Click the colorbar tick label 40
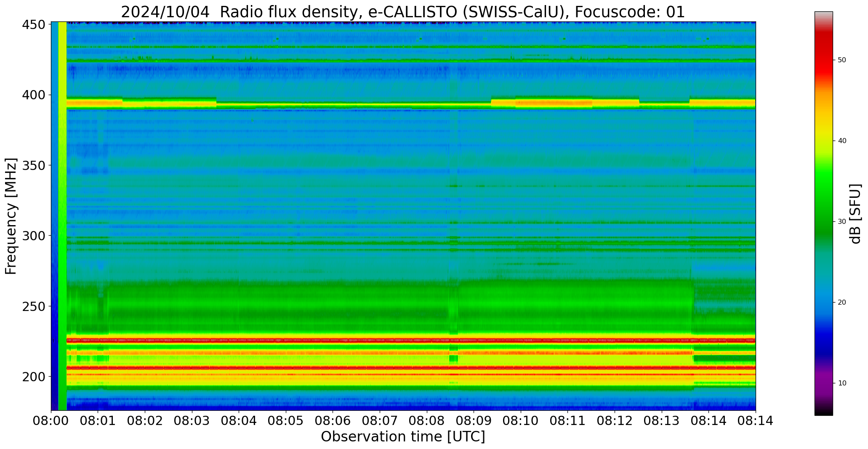Image resolution: width=868 pixels, height=449 pixels. (x=841, y=141)
